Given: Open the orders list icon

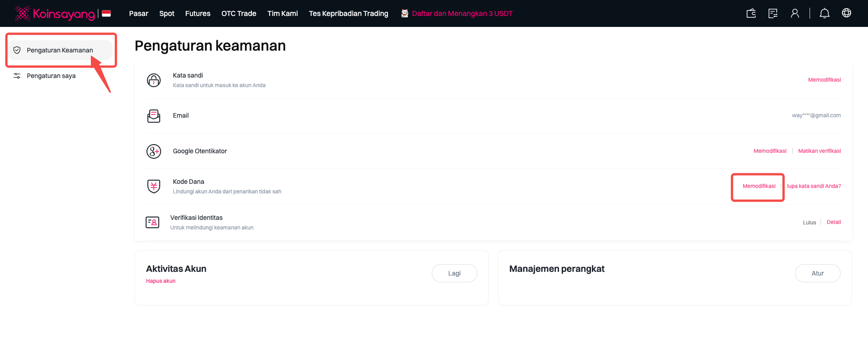Looking at the screenshot, I should [x=773, y=13].
